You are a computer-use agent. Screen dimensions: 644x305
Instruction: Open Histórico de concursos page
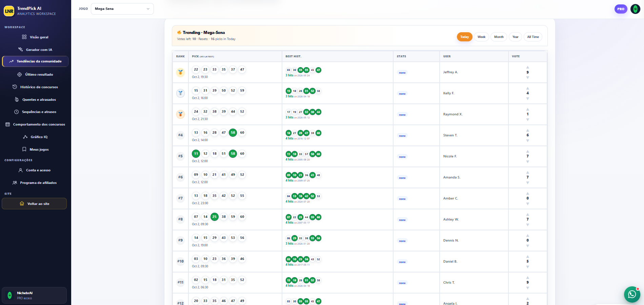point(35,87)
